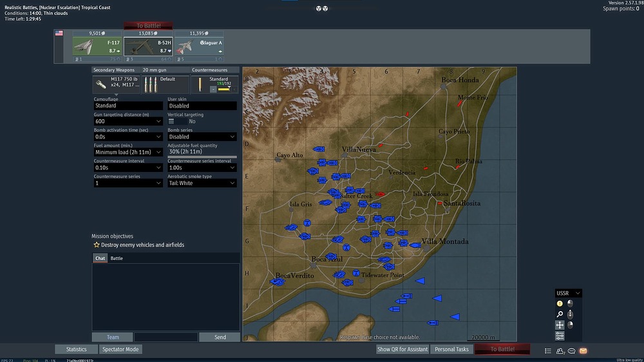Select the four-arrow map pan icon
The width and height of the screenshot is (644, 362).
pos(560,325)
